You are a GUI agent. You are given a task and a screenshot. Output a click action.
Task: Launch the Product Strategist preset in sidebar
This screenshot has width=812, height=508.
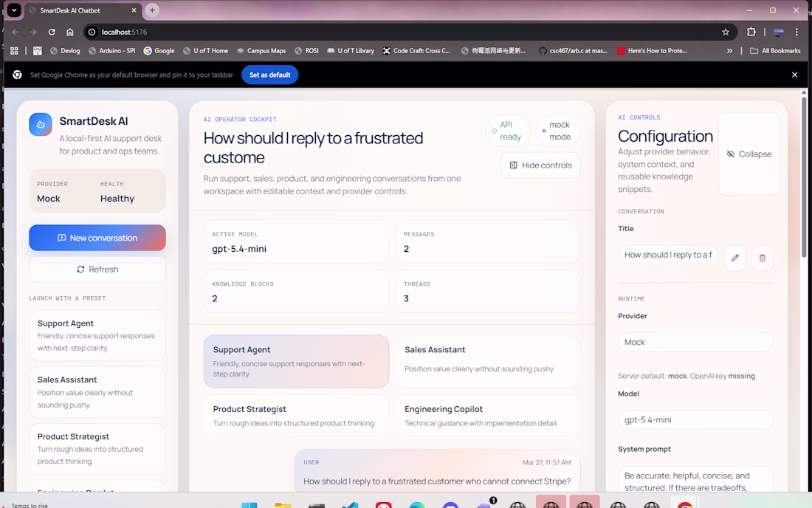coord(97,449)
